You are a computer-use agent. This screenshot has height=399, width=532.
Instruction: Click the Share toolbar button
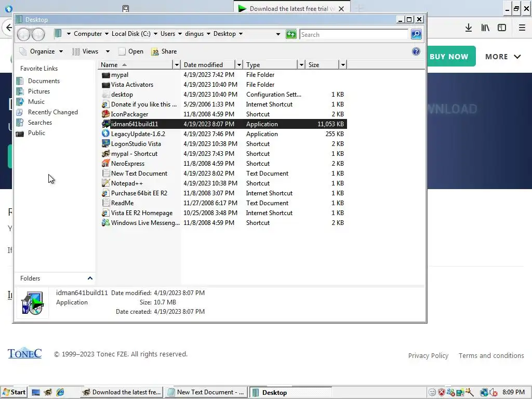pyautogui.click(x=164, y=51)
